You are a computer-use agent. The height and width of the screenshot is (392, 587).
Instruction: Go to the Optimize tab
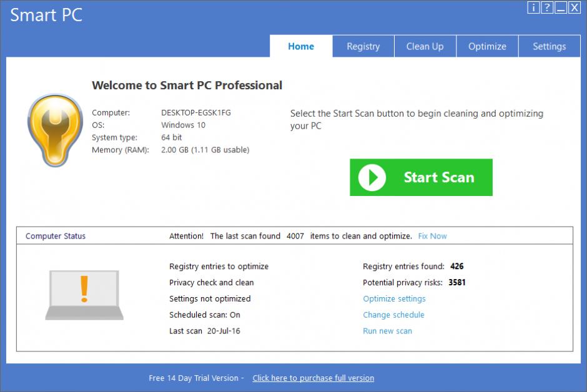pos(487,46)
